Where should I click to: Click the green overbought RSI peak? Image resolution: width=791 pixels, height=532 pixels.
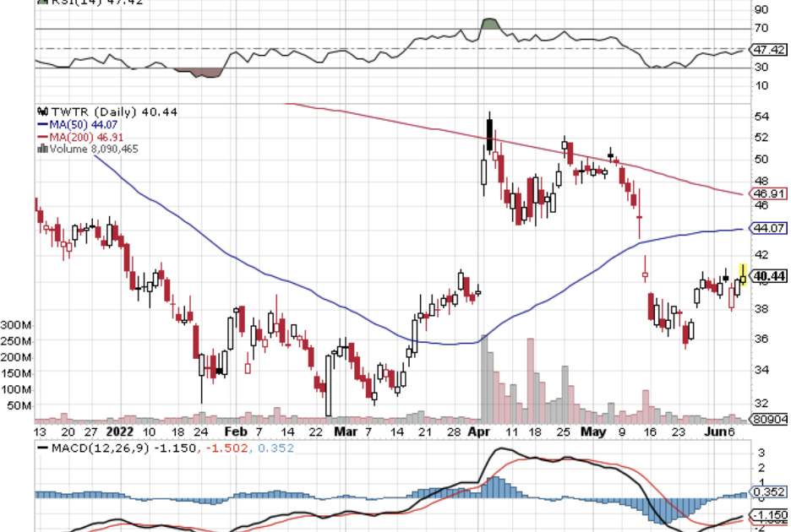coord(488,23)
